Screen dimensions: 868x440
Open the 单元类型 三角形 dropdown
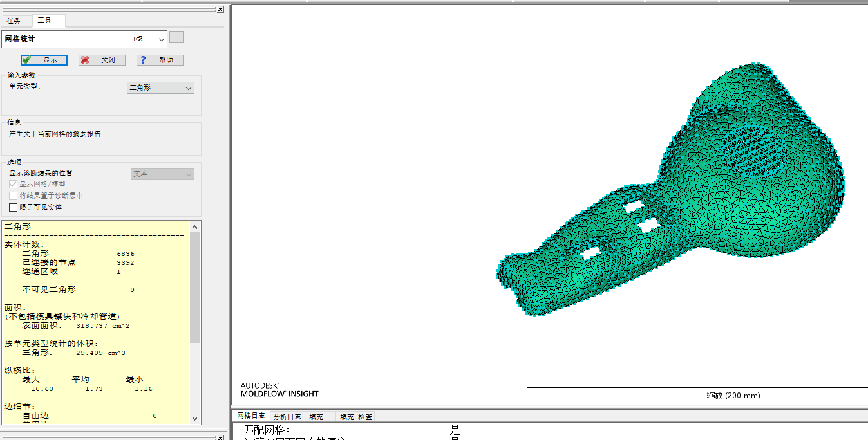click(x=160, y=87)
